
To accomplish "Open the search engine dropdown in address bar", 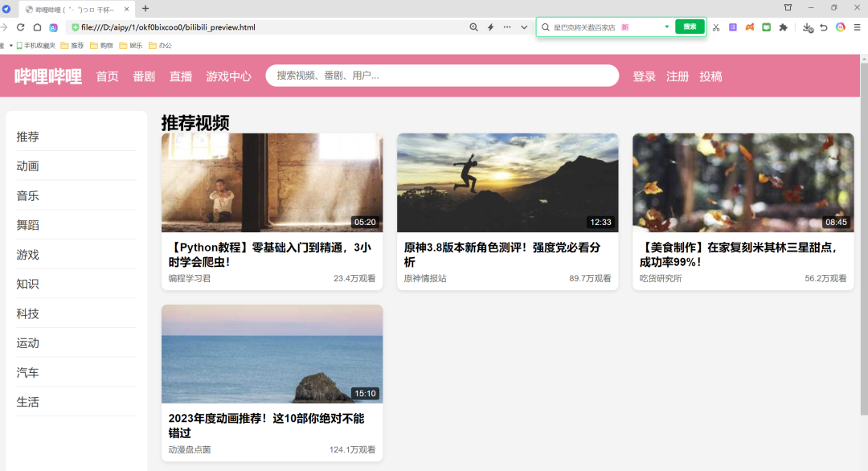I will (x=666, y=27).
